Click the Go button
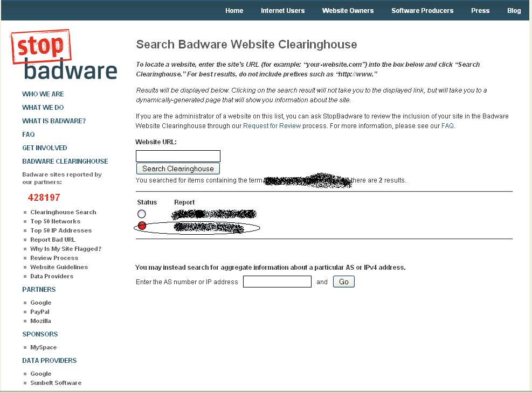This screenshot has height=393, width=532. click(x=344, y=282)
